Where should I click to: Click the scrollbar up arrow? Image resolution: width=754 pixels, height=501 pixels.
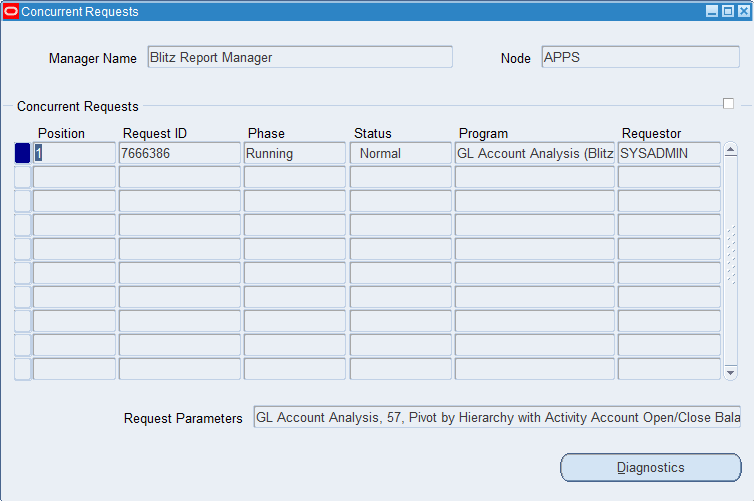[730, 150]
